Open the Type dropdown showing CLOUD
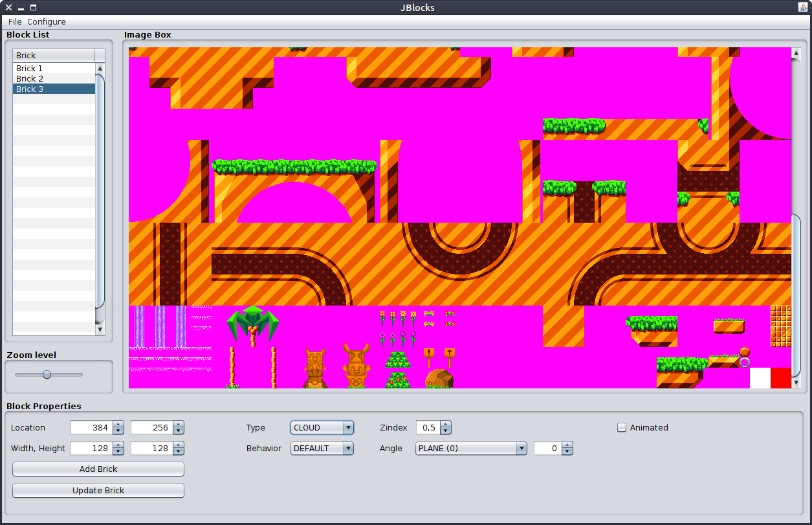This screenshot has width=812, height=525. (322, 427)
